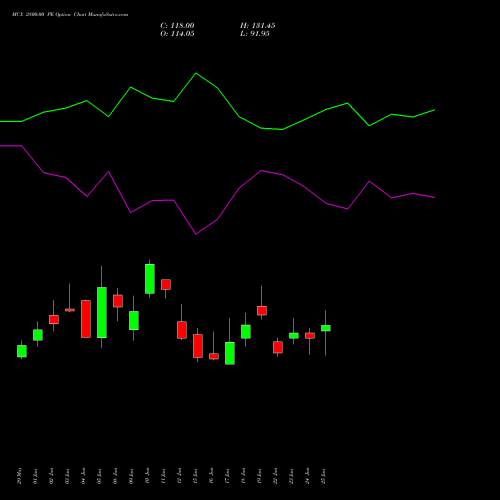Viewport: 500px width, 500px height.
Task: Click the close value C: 118.00
Action: point(177,26)
